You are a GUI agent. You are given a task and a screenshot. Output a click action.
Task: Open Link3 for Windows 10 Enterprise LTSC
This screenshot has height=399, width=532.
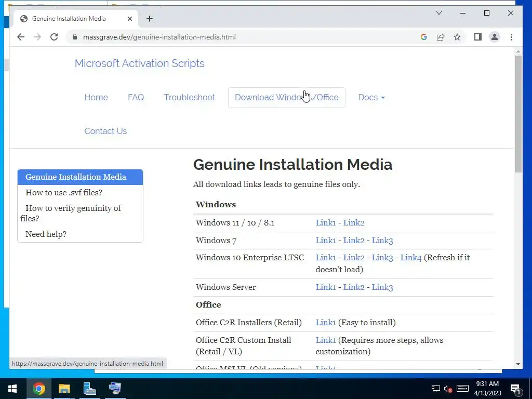tap(382, 258)
